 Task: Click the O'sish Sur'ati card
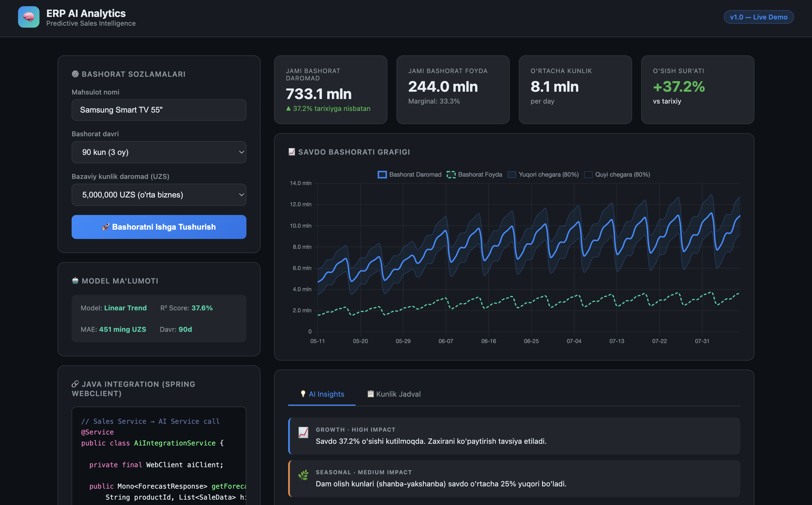pos(698,90)
